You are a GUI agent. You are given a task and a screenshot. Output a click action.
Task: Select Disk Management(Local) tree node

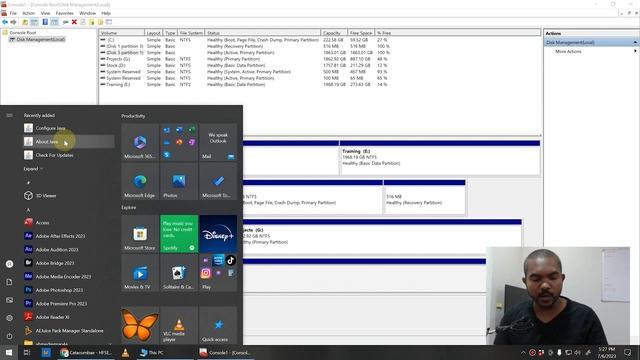(40, 39)
